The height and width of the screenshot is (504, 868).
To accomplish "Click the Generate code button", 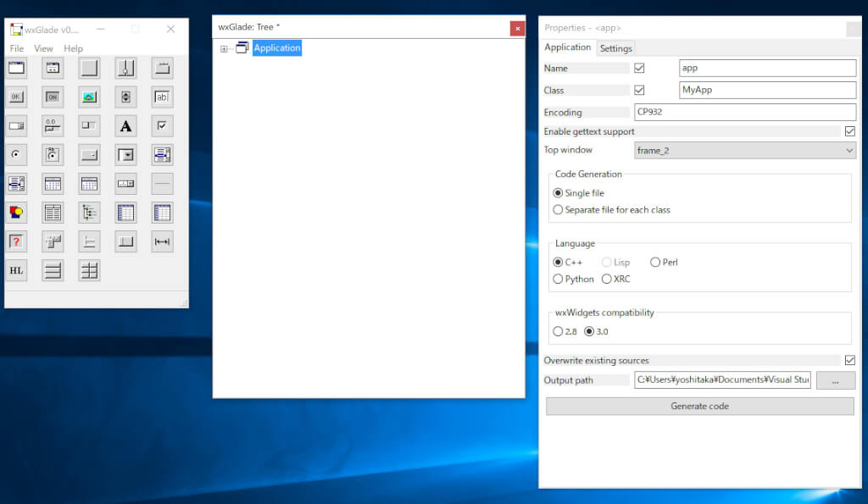I will coord(699,406).
